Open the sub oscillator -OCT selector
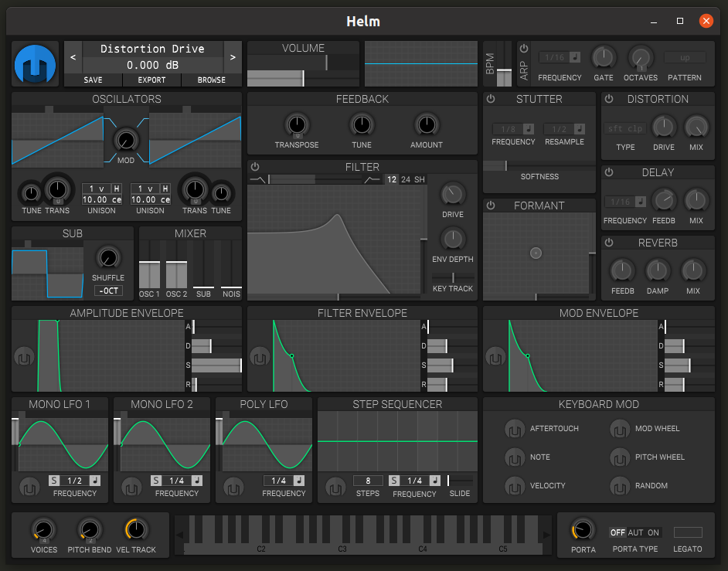The image size is (728, 571). pyautogui.click(x=108, y=291)
